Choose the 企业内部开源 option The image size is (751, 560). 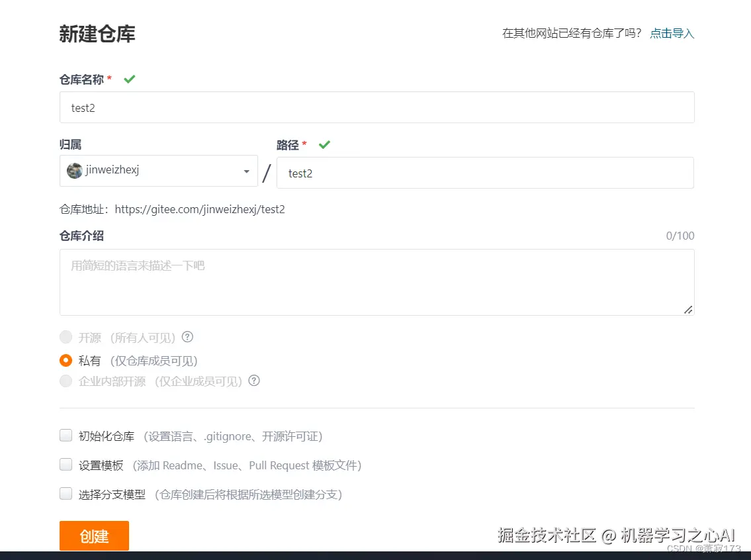click(x=66, y=381)
